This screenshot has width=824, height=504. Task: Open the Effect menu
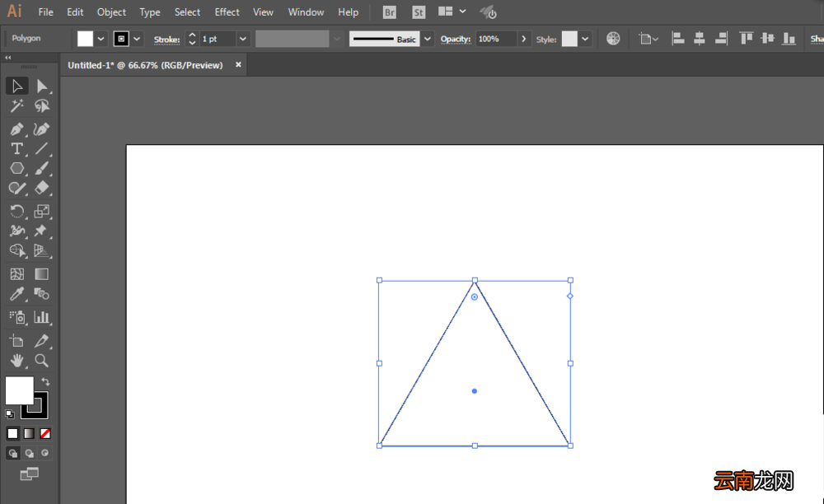click(x=227, y=12)
